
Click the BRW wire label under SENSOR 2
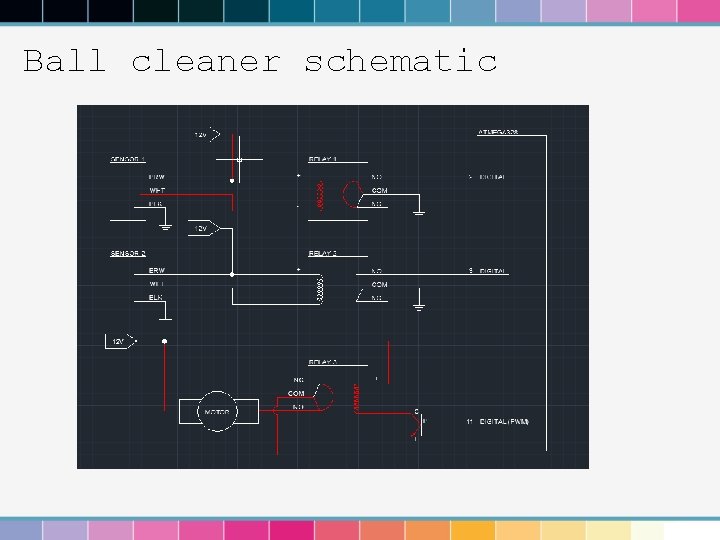157,270
